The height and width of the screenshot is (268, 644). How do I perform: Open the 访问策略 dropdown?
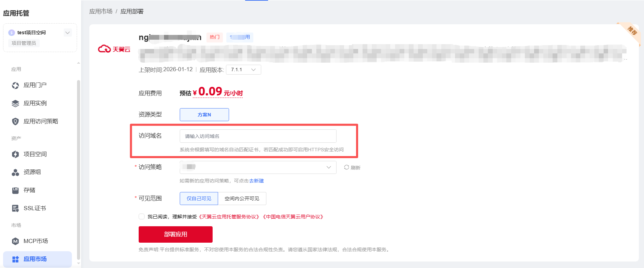tap(258, 167)
